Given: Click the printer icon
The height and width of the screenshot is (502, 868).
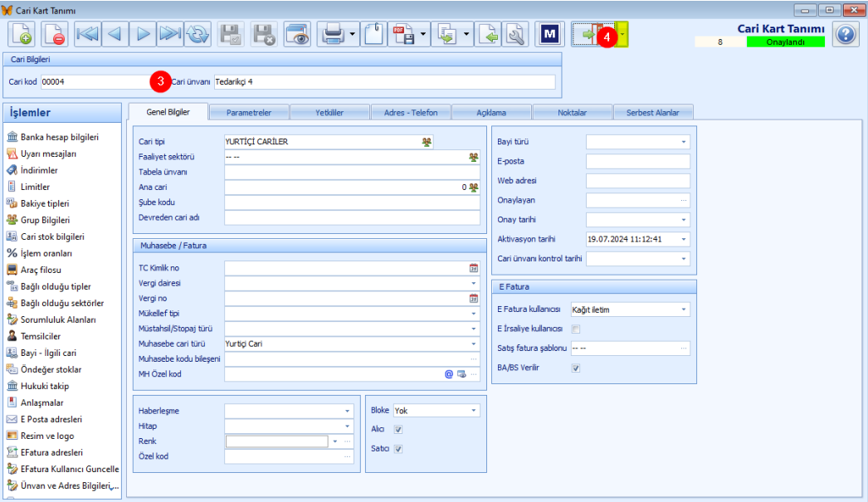Looking at the screenshot, I should coord(334,34).
